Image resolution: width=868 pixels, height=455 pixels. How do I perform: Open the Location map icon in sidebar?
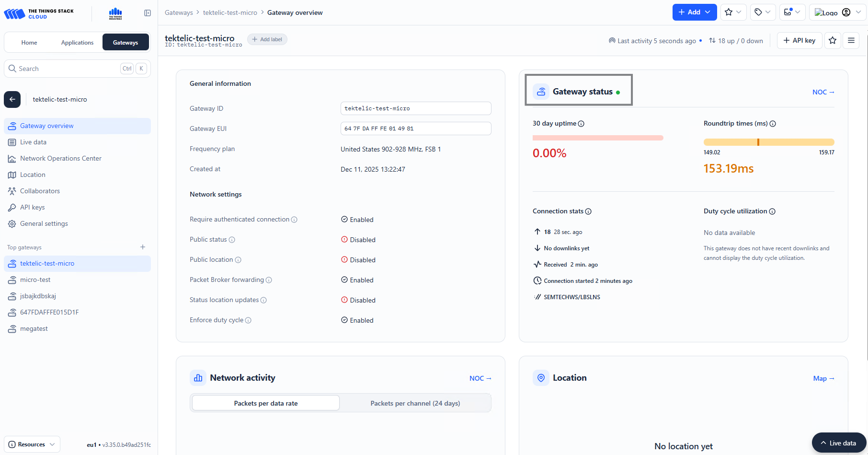tap(12, 175)
